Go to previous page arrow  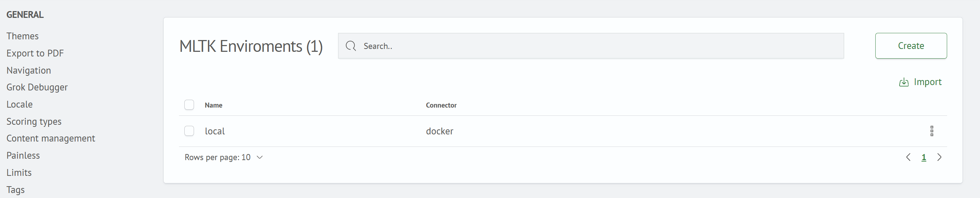(908, 157)
